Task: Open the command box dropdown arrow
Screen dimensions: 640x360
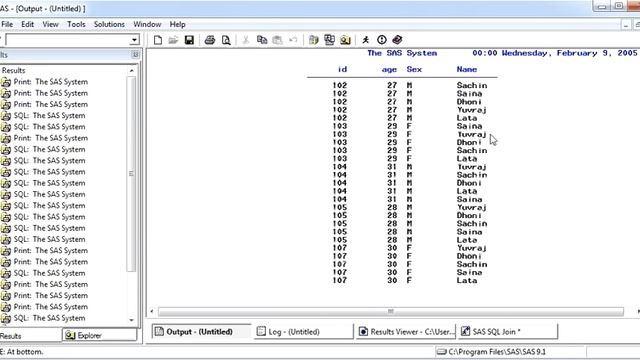Action: [x=134, y=40]
